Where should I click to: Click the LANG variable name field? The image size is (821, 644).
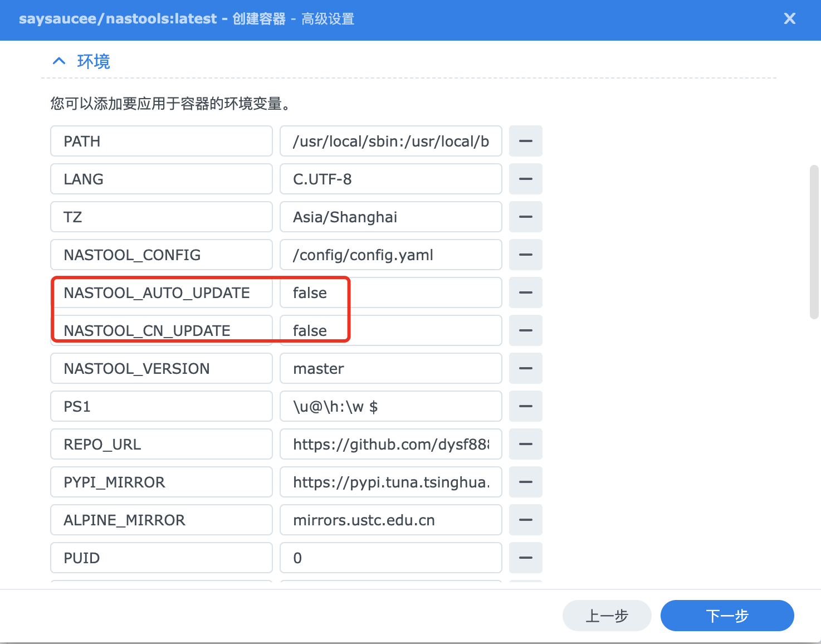(162, 179)
